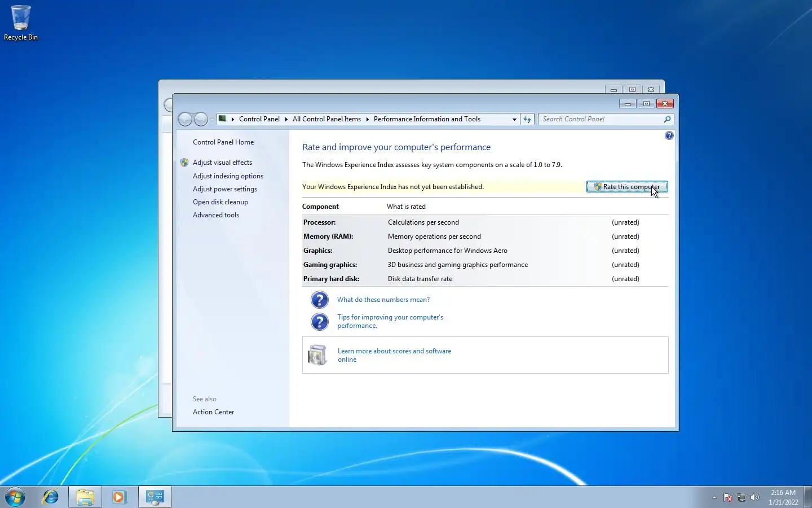Launch Internet Explorer from taskbar

51,497
